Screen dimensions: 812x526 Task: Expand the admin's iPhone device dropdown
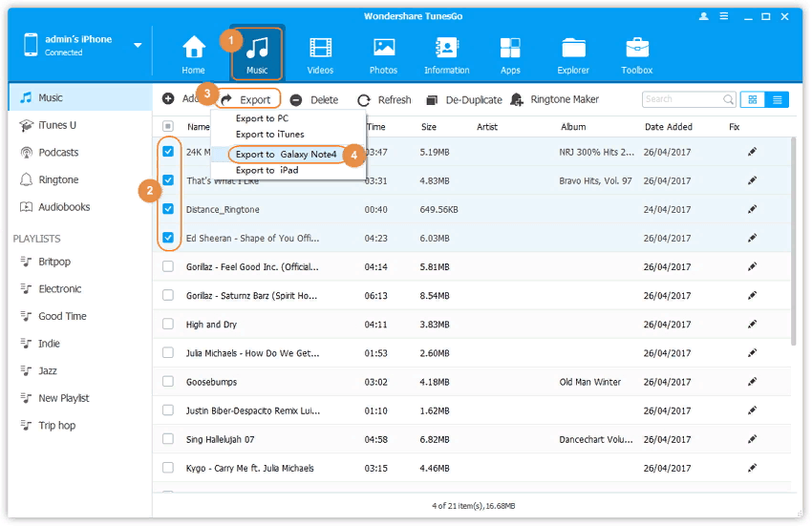point(138,45)
